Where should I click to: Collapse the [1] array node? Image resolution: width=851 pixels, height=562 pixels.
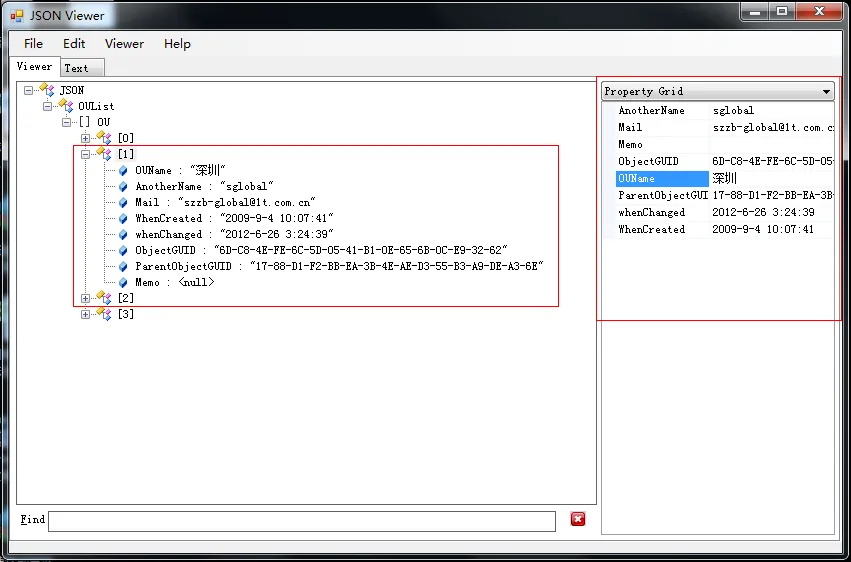[x=85, y=154]
